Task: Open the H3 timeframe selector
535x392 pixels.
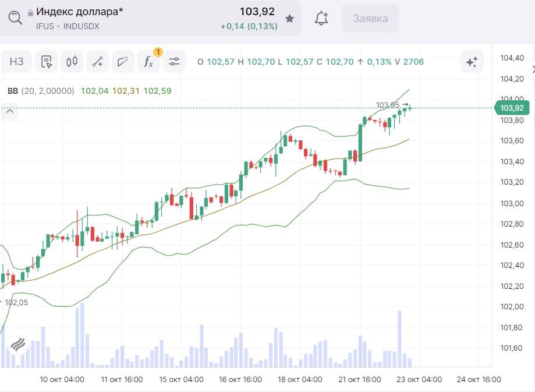Action: point(17,62)
